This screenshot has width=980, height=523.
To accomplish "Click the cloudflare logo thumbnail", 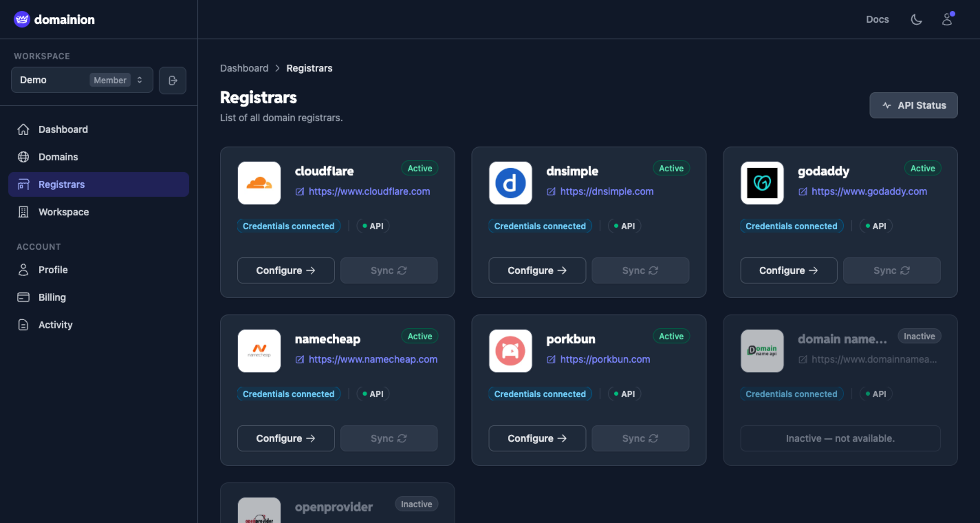I will (x=259, y=183).
